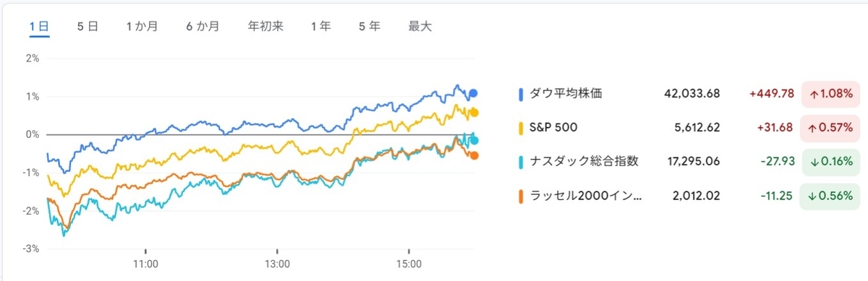Select the 年初来 tab
This screenshot has width=868, height=281.
tap(265, 26)
